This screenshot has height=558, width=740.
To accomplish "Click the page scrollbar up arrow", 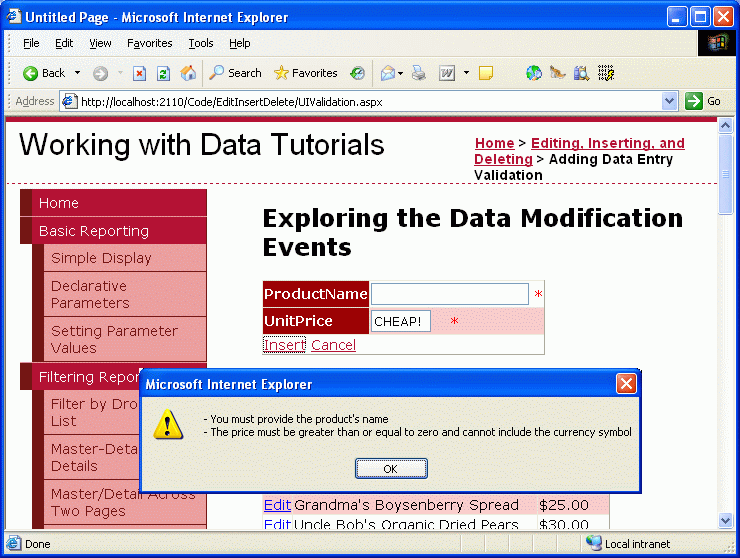I will pos(725,125).
